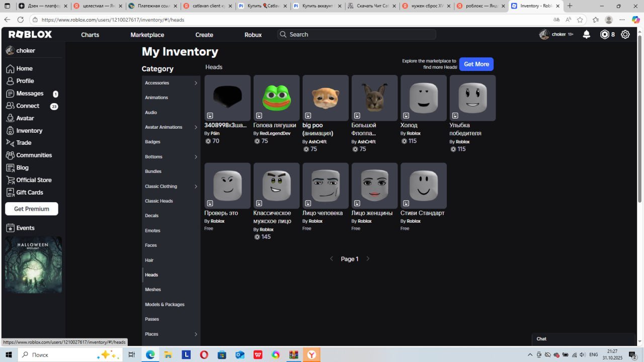Expand the Classic Clothing category
Viewport: 644px width, 362px height.
pyautogui.click(x=171, y=187)
